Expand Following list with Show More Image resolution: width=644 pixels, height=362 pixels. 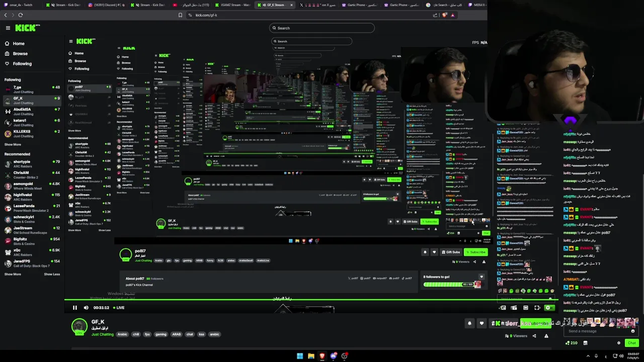13,145
